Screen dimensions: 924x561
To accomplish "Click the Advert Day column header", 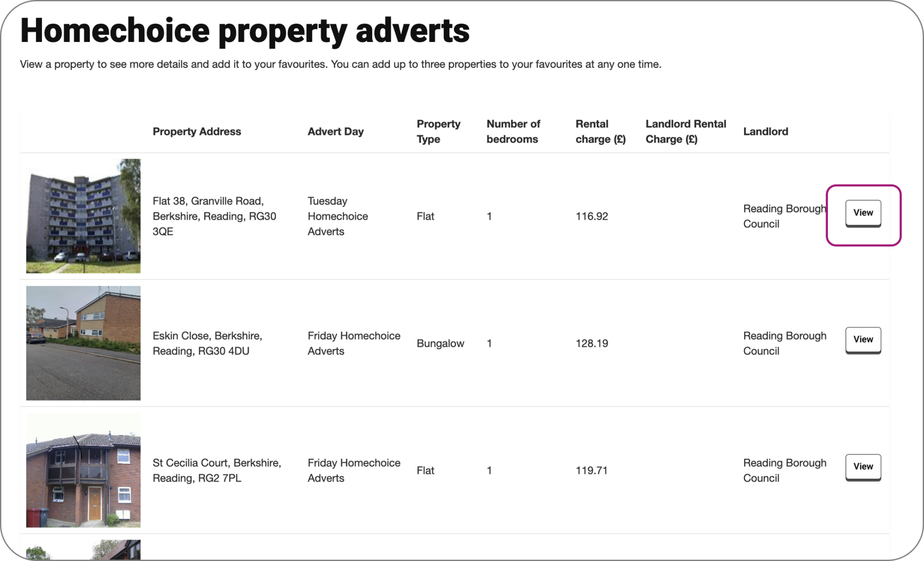I will click(335, 131).
